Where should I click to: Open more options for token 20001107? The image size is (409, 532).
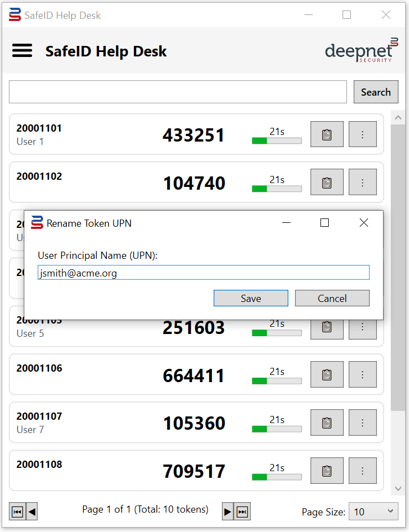363,423
